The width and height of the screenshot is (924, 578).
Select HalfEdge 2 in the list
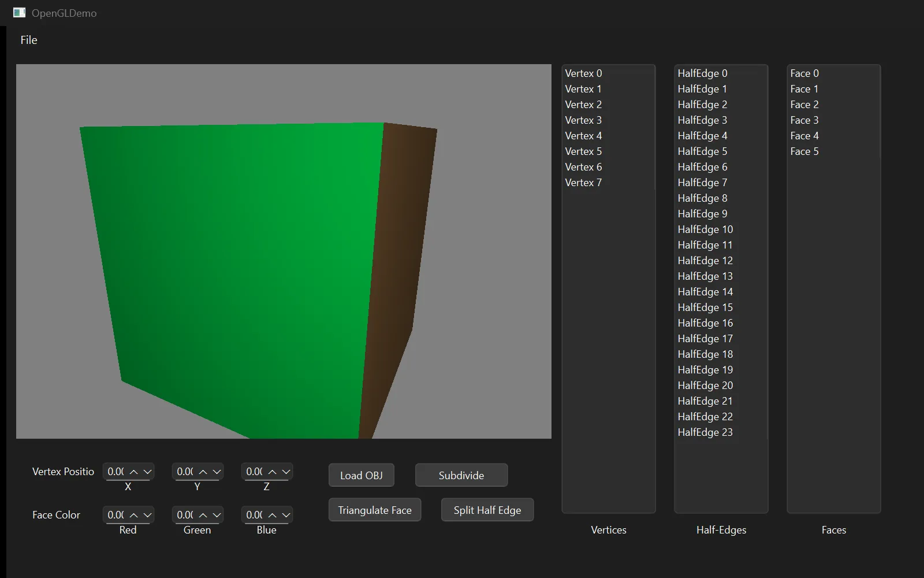click(x=721, y=105)
